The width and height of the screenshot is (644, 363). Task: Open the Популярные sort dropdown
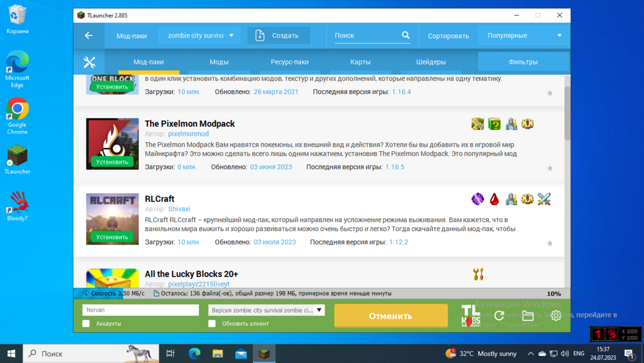[x=524, y=36]
